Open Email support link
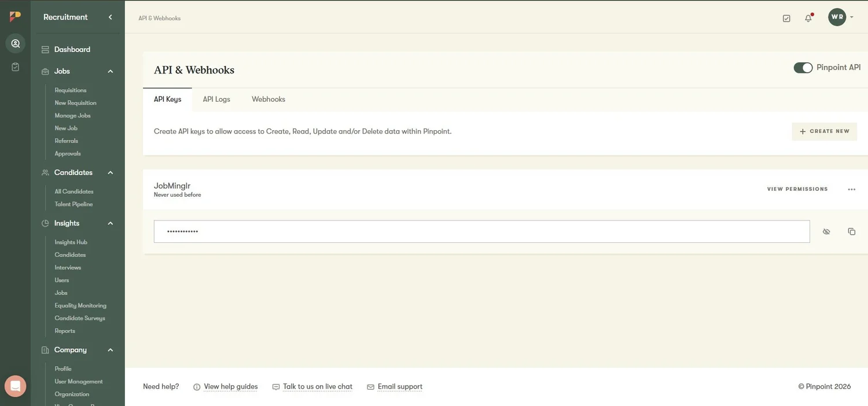The height and width of the screenshot is (406, 868). click(400, 387)
